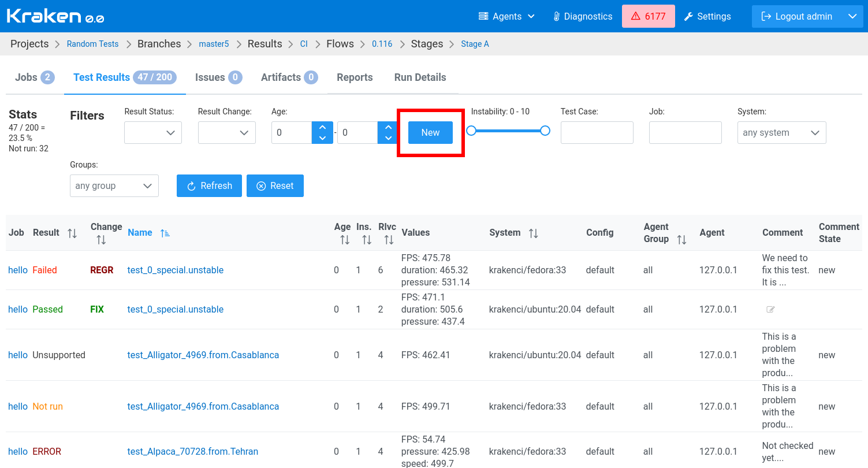Switch to the Issues tab
Screen dimensions: 868x468
(x=218, y=77)
